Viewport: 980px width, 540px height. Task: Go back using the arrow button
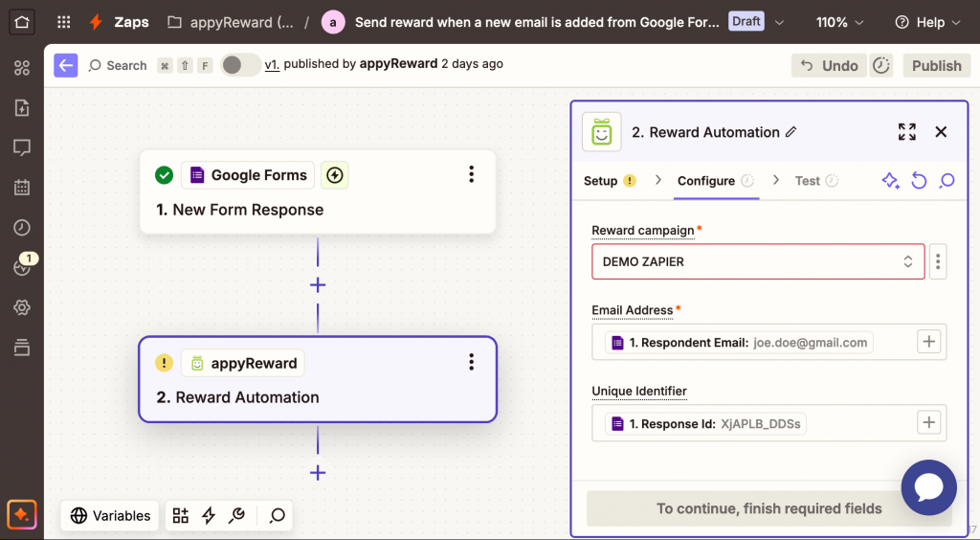point(66,65)
